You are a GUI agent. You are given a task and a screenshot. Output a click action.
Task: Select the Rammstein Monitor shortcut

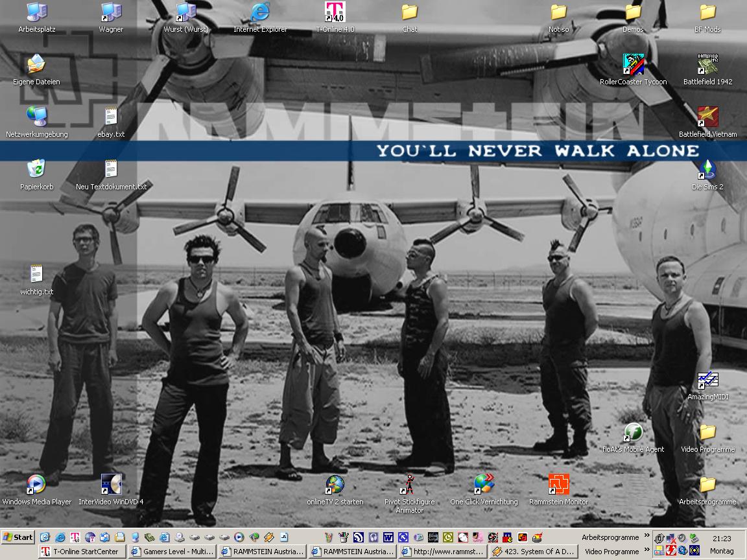pos(558,491)
